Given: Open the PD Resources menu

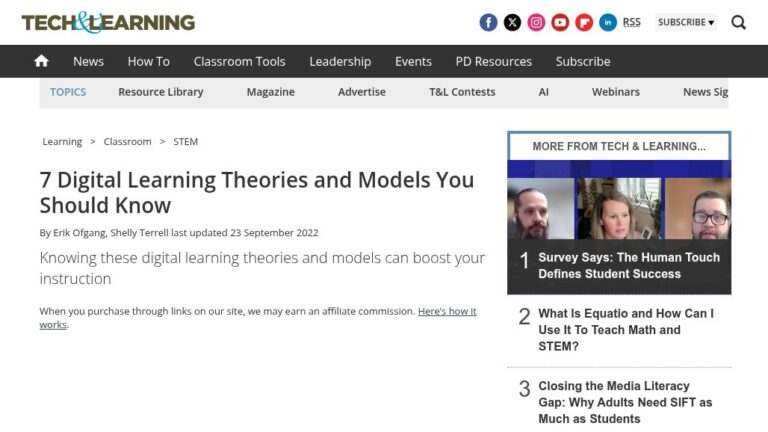Looking at the screenshot, I should coord(493,61).
